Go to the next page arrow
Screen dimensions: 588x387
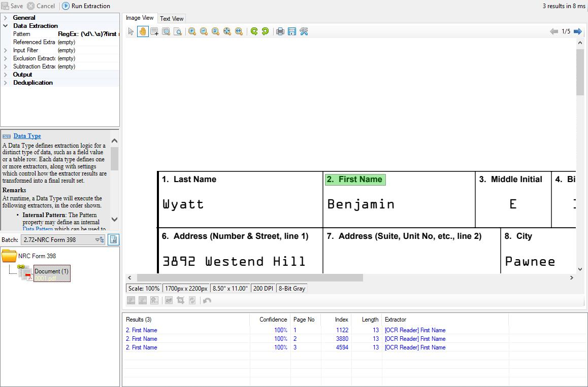pos(578,31)
